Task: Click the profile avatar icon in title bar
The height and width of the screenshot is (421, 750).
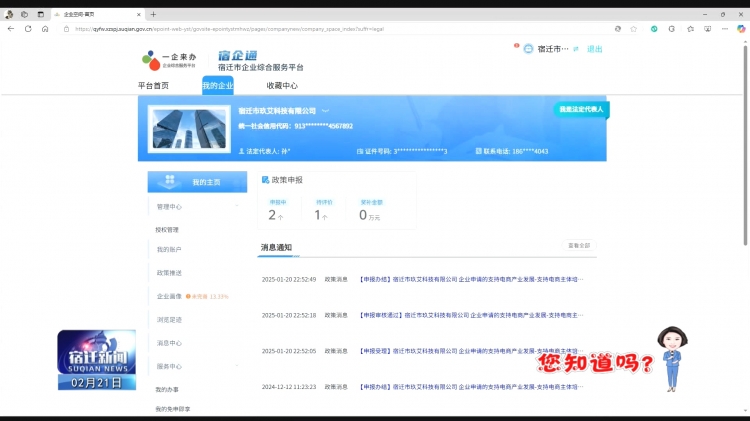Action: click(x=9, y=14)
